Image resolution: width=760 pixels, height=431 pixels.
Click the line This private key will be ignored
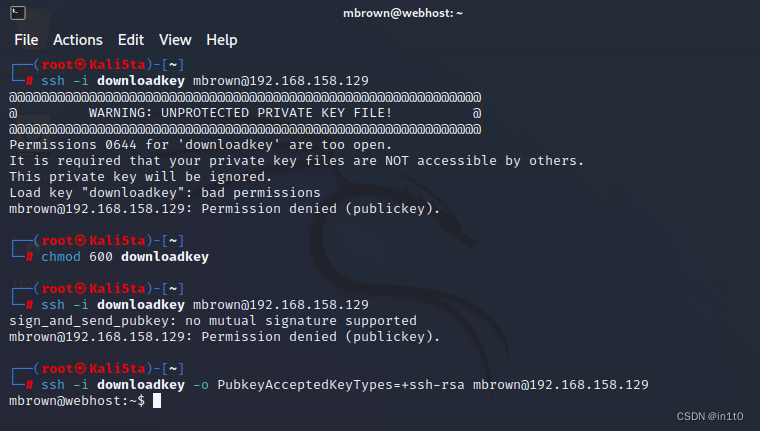click(x=141, y=177)
